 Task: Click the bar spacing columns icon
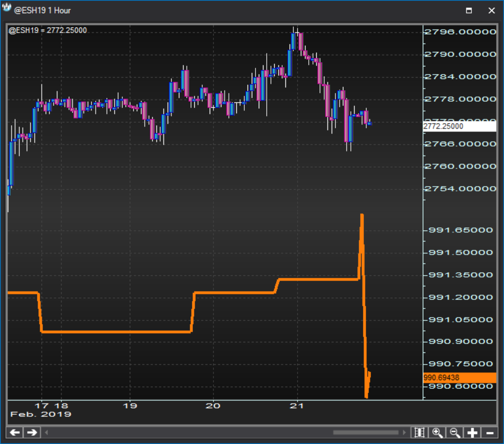(419, 432)
